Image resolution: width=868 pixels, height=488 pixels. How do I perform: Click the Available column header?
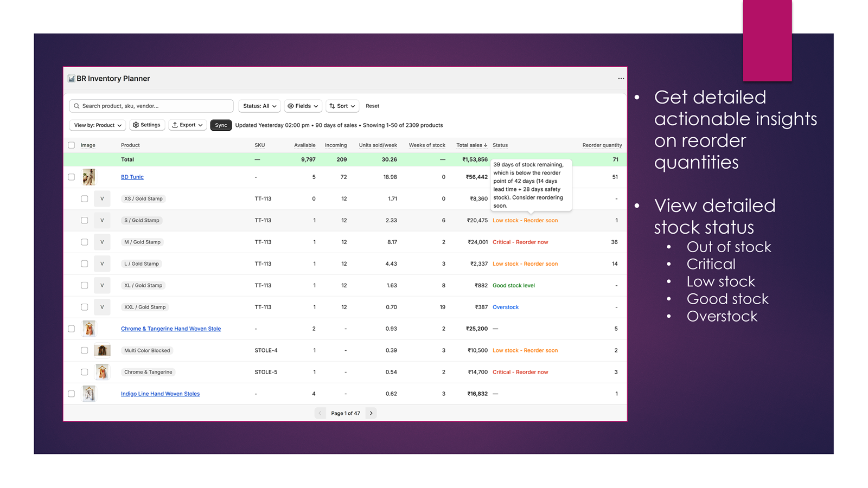305,145
